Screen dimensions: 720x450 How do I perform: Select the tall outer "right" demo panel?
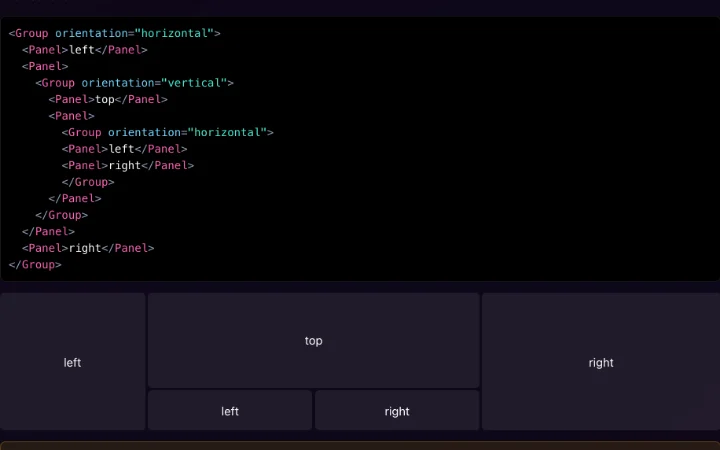point(601,361)
